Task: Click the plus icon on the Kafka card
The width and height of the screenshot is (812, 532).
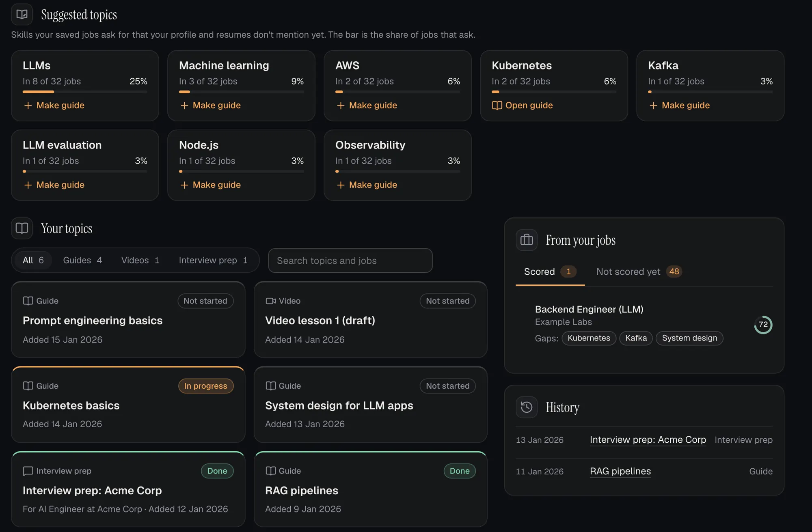Action: point(653,106)
